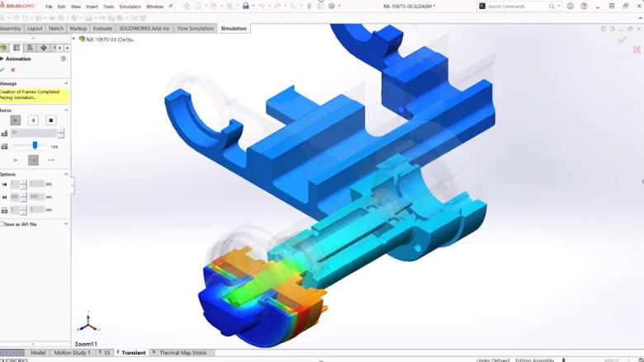This screenshot has width=644, height=362.
Task: Open the View menu
Action: [76, 7]
